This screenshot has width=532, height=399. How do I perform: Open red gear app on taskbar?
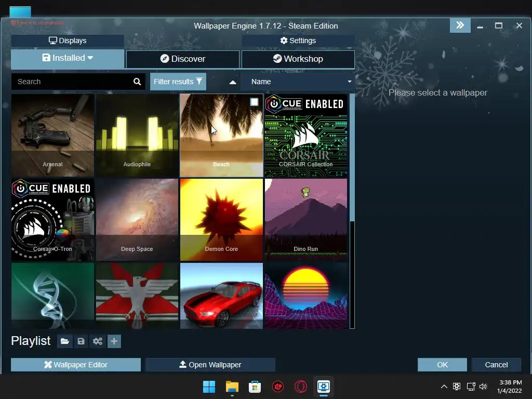click(x=278, y=387)
